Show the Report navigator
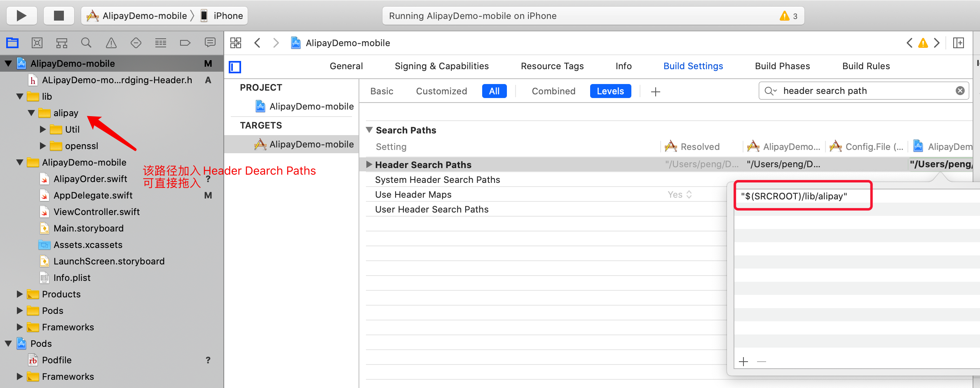 pyautogui.click(x=210, y=42)
